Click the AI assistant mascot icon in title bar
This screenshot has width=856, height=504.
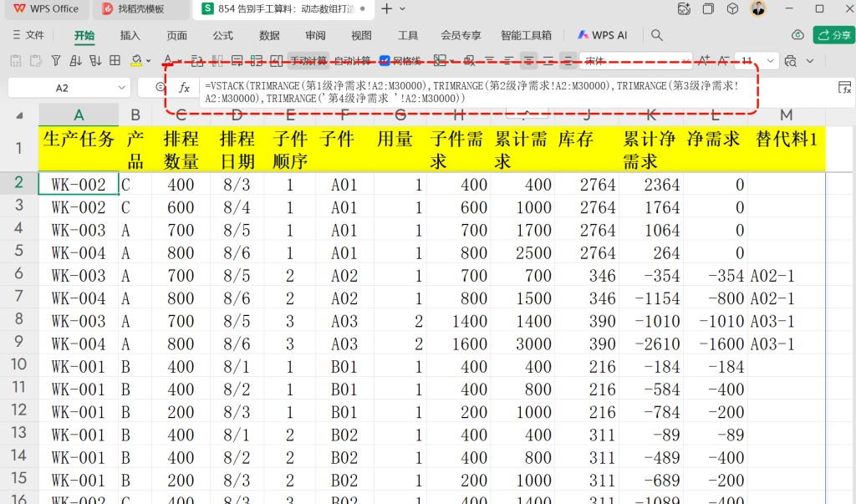684,8
